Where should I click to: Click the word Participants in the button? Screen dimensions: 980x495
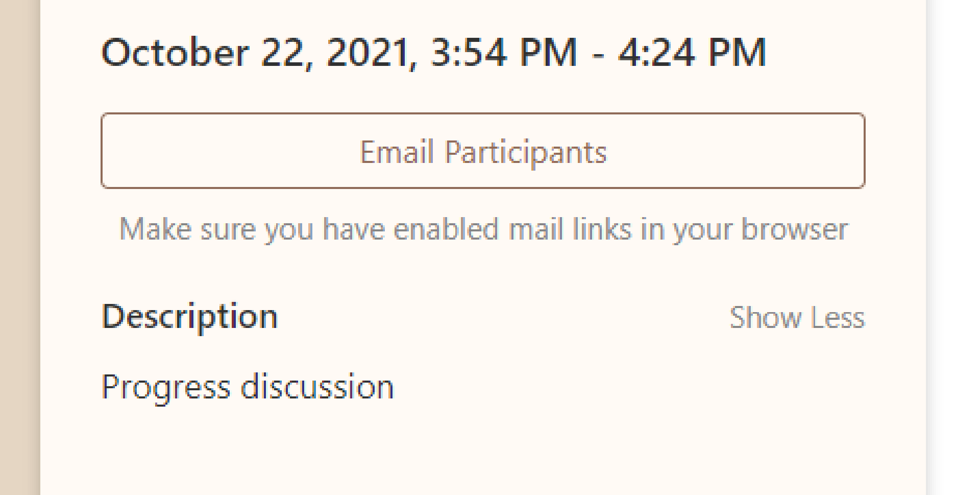526,153
